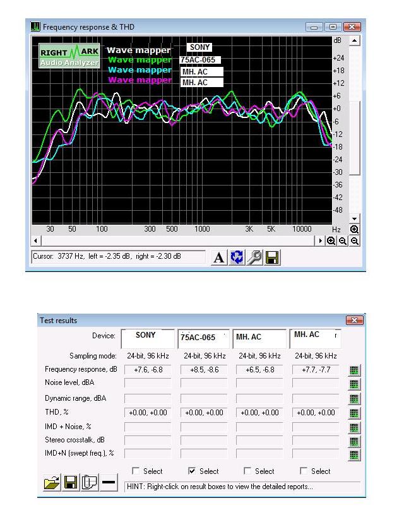Screen dimensions: 404x532
Task: Click green Wave mapper legend text
Action: click(x=140, y=60)
